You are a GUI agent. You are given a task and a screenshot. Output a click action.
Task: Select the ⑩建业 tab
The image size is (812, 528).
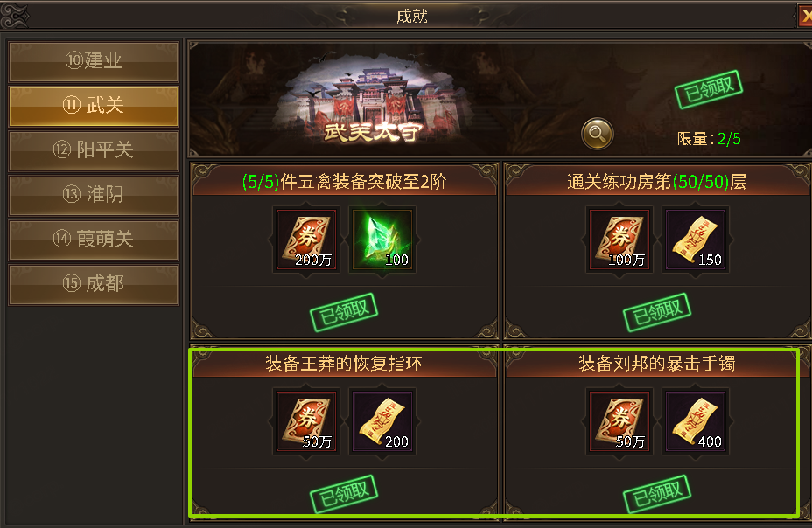pyautogui.click(x=94, y=61)
